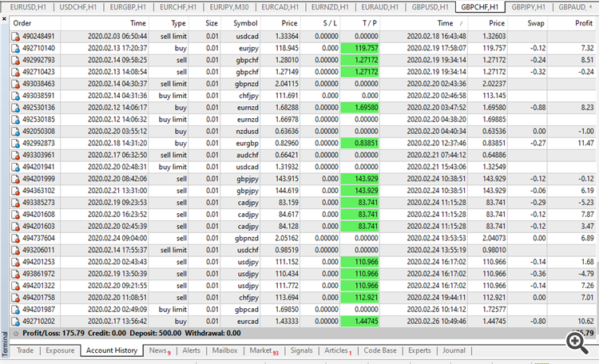599x364 pixels.
Task: Click the order icon for 494201999
Action: point(15,179)
